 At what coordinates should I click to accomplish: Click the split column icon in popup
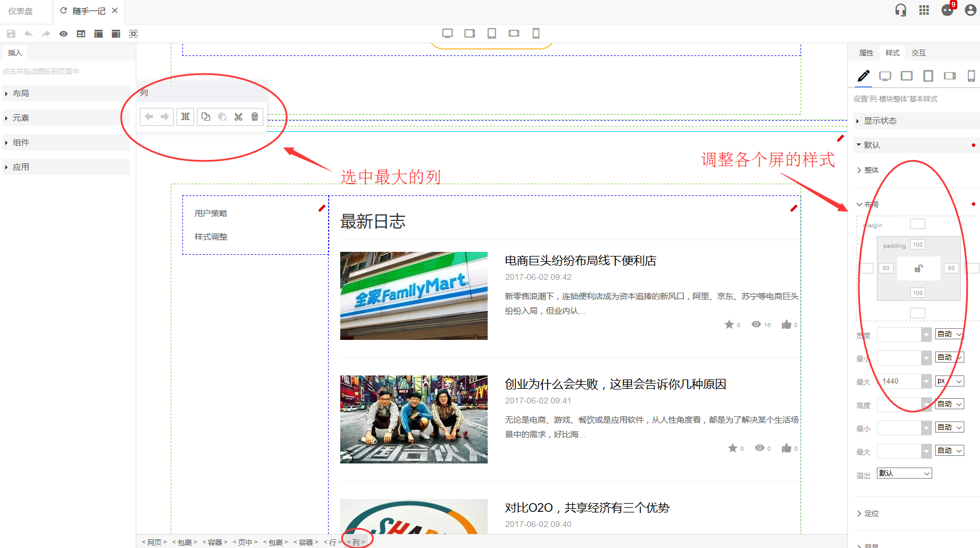[x=185, y=117]
